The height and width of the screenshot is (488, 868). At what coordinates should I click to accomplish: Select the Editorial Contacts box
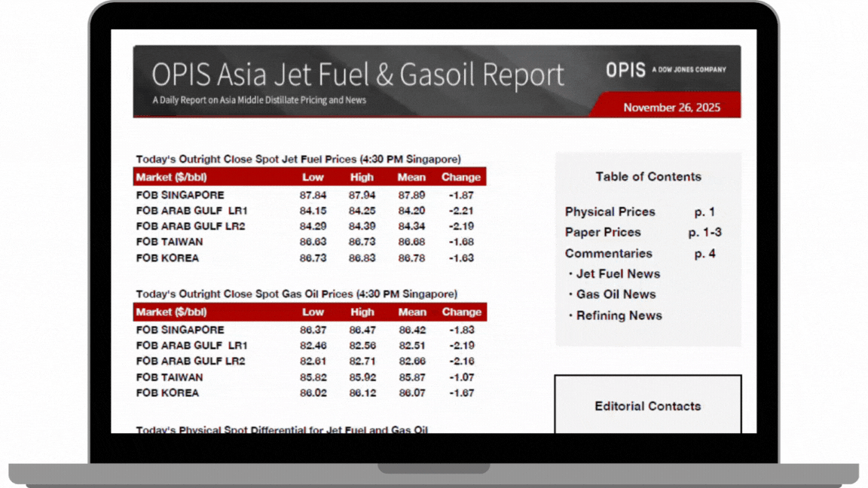647,405
